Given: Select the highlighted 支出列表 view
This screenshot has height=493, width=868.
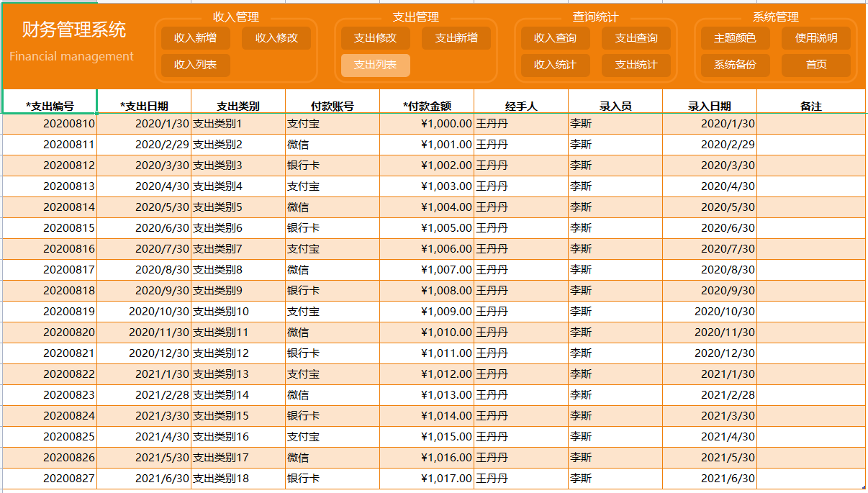Looking at the screenshot, I should [x=374, y=65].
